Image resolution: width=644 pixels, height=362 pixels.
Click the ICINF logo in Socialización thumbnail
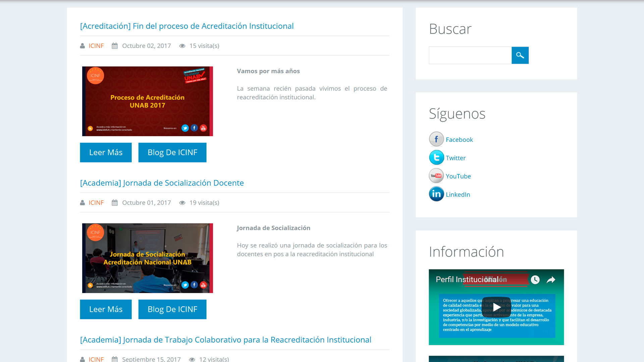click(95, 232)
